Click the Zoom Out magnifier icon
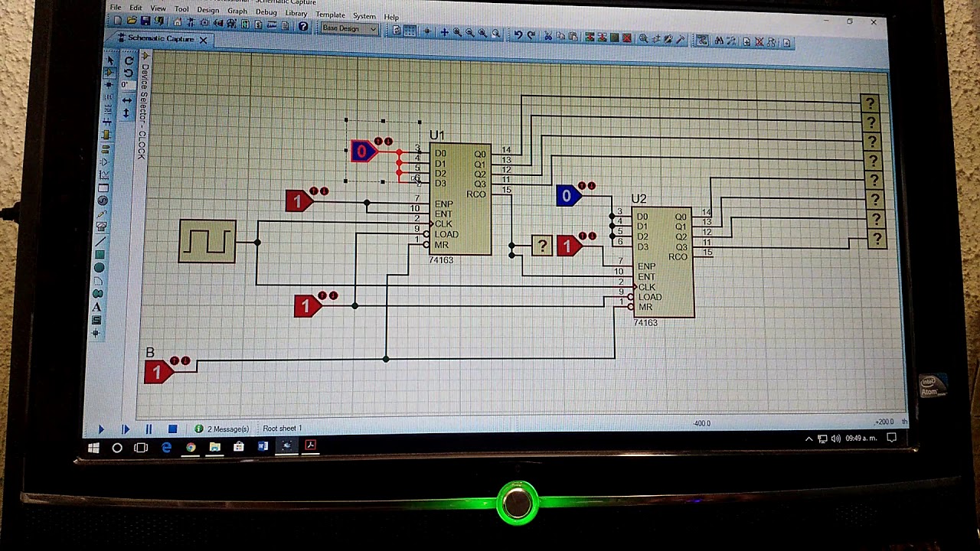 pos(470,33)
